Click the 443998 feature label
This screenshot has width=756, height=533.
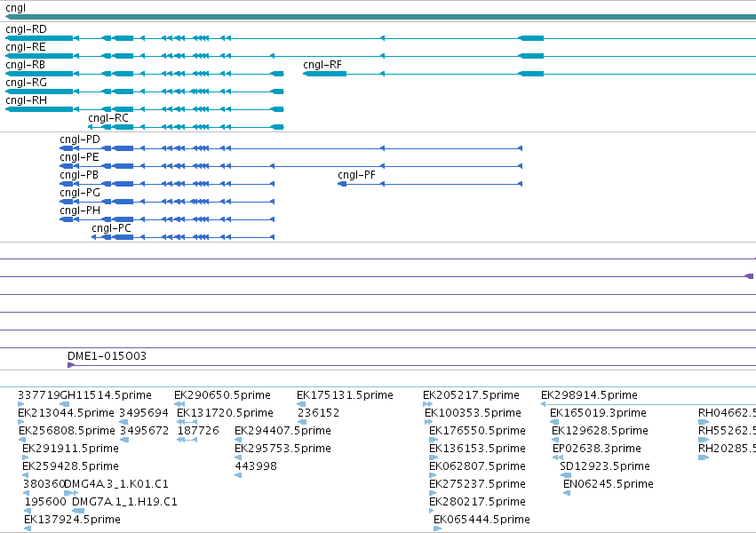256,466
